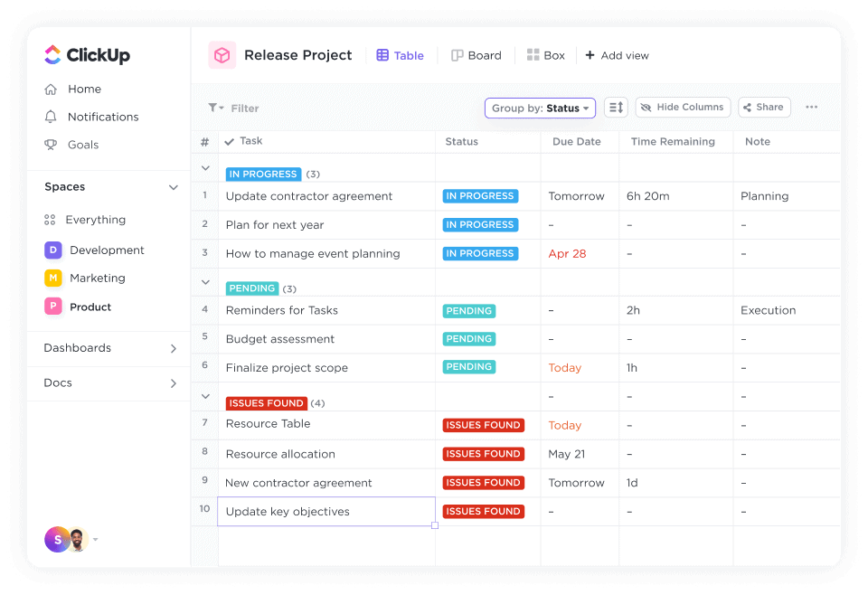868x595 pixels.
Task: Click Today due date for Finalize project scope
Action: click(564, 368)
